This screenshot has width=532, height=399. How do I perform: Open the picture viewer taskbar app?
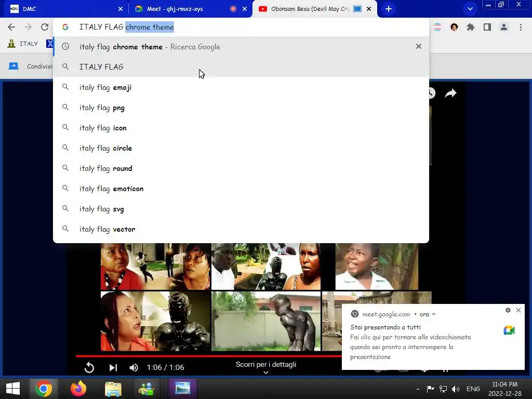coord(182,389)
